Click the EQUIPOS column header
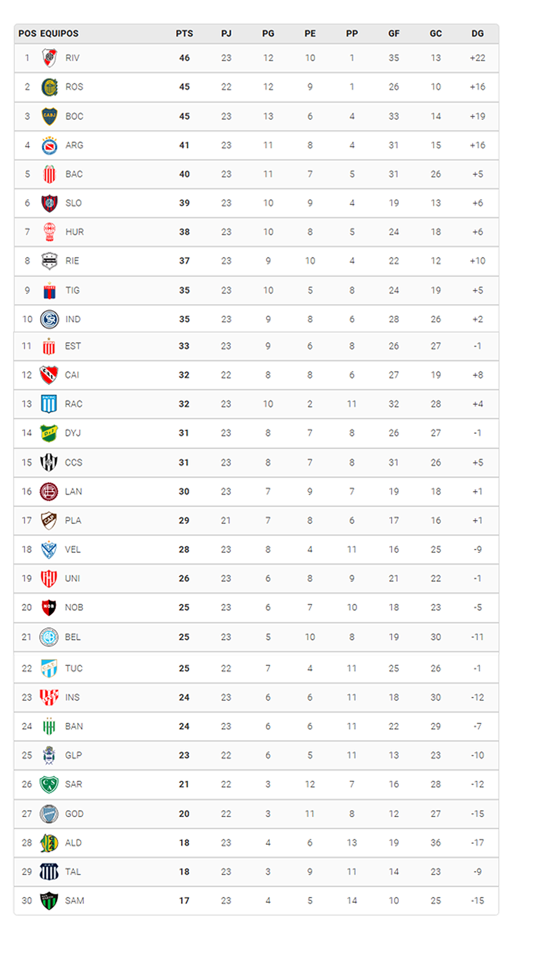 (59, 33)
